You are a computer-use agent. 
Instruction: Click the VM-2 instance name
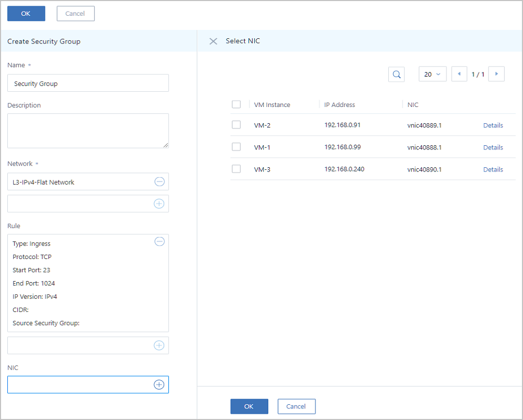point(262,125)
